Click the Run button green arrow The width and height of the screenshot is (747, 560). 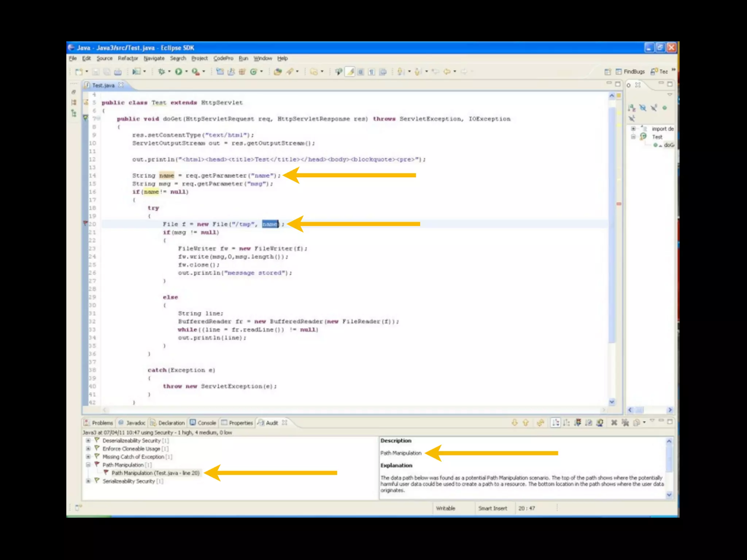coord(178,72)
